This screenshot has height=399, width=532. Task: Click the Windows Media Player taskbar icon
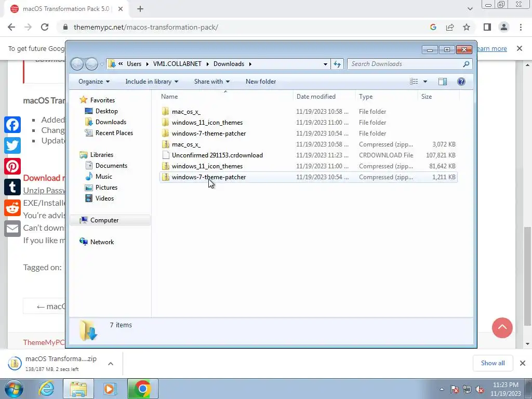coord(110,389)
